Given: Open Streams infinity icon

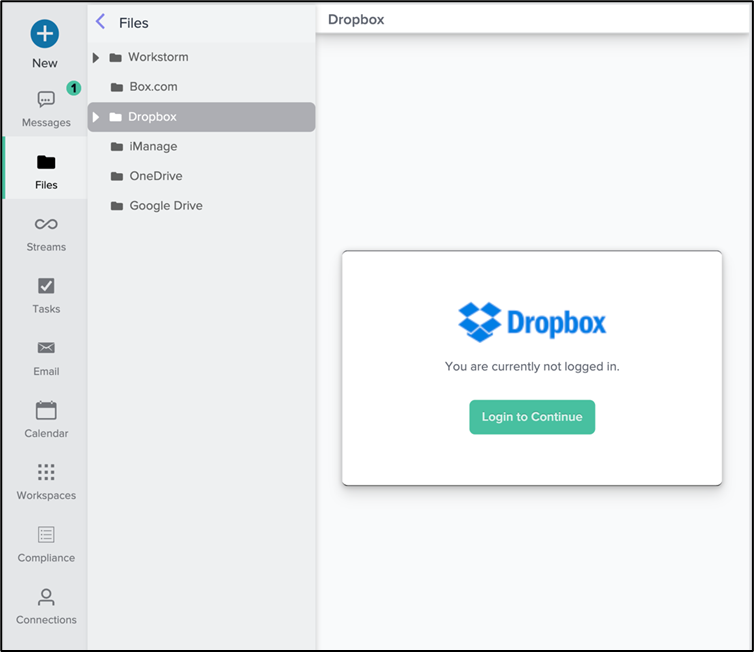Looking at the screenshot, I should point(46,224).
